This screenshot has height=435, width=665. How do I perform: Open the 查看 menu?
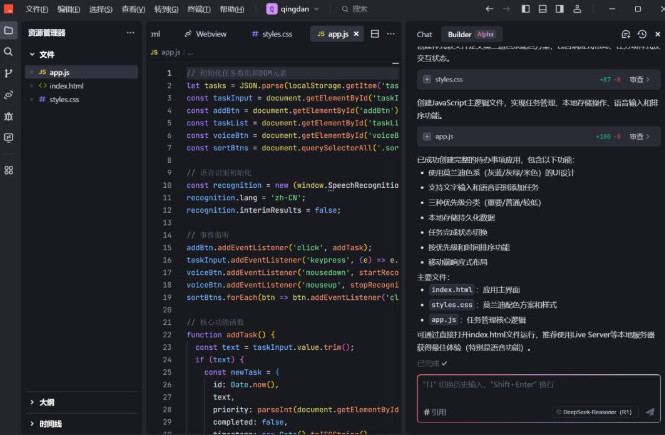pos(133,9)
